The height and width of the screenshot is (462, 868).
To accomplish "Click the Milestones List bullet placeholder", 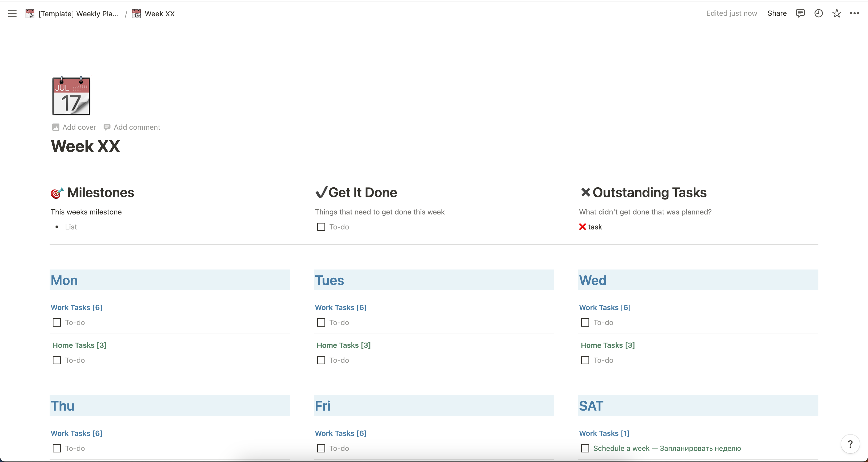I will point(71,227).
